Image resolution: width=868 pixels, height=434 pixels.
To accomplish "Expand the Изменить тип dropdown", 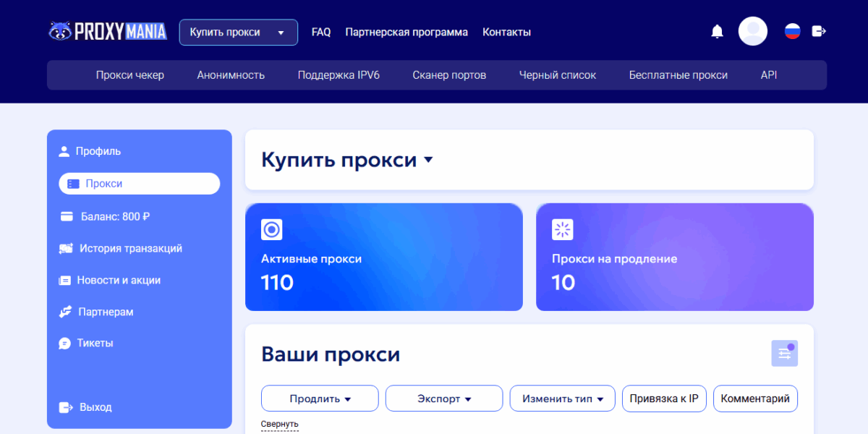I will tap(562, 398).
